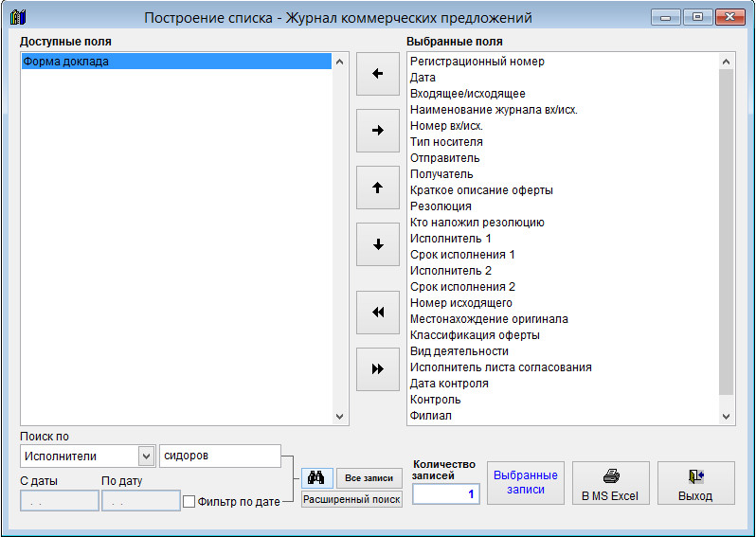Enable the Фильтр по дате checkbox
This screenshot has height=537, width=756.
click(189, 502)
